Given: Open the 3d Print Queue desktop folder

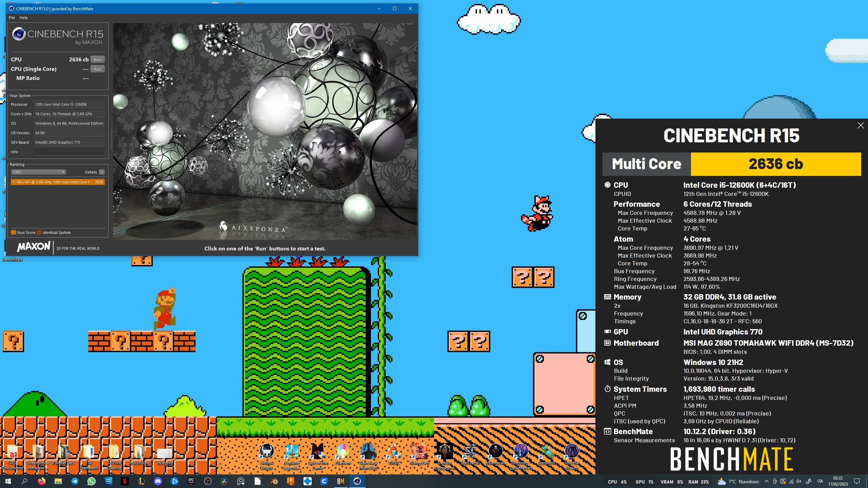Looking at the screenshot, I should (114, 457).
